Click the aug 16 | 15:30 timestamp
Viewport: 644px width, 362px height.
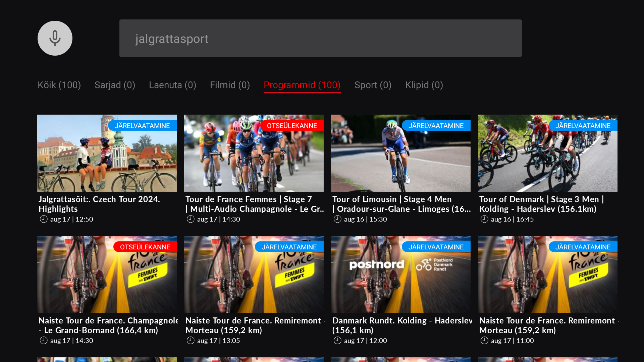click(365, 219)
